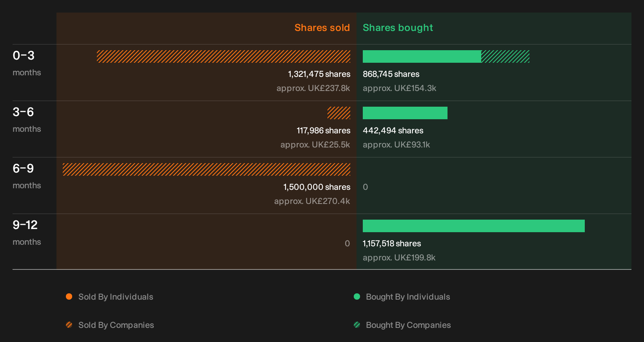
Task: Click the solid green 0-3 months bought bar
Action: click(422, 56)
